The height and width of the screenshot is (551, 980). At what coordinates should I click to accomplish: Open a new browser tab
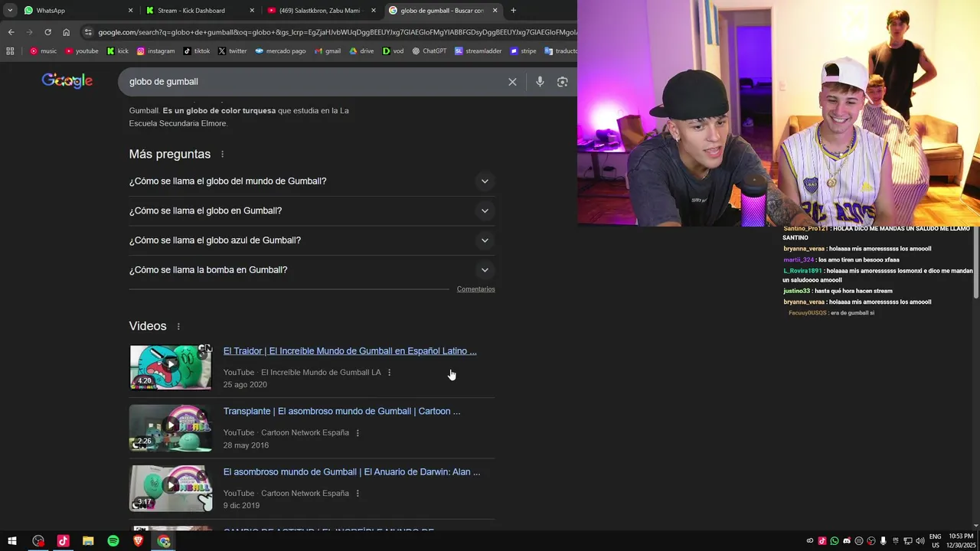click(513, 11)
